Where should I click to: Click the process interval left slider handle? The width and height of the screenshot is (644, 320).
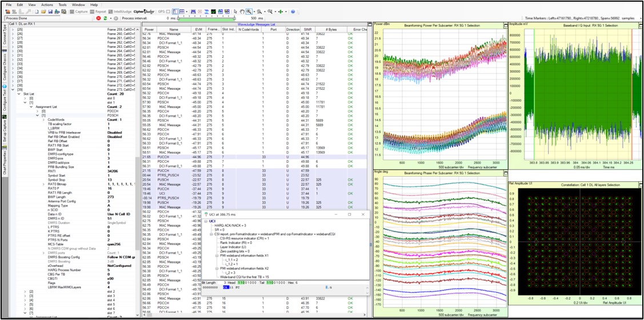pos(178,18)
